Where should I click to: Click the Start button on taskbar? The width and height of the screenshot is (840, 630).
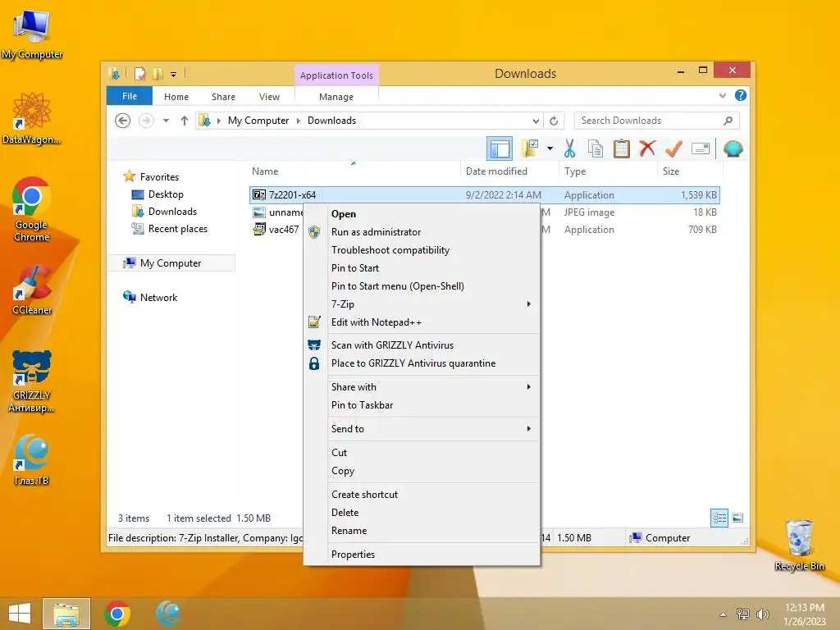coord(20,614)
